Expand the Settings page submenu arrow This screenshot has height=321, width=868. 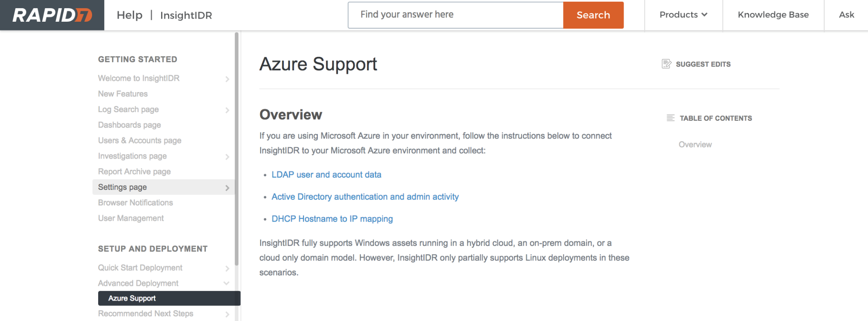click(227, 188)
